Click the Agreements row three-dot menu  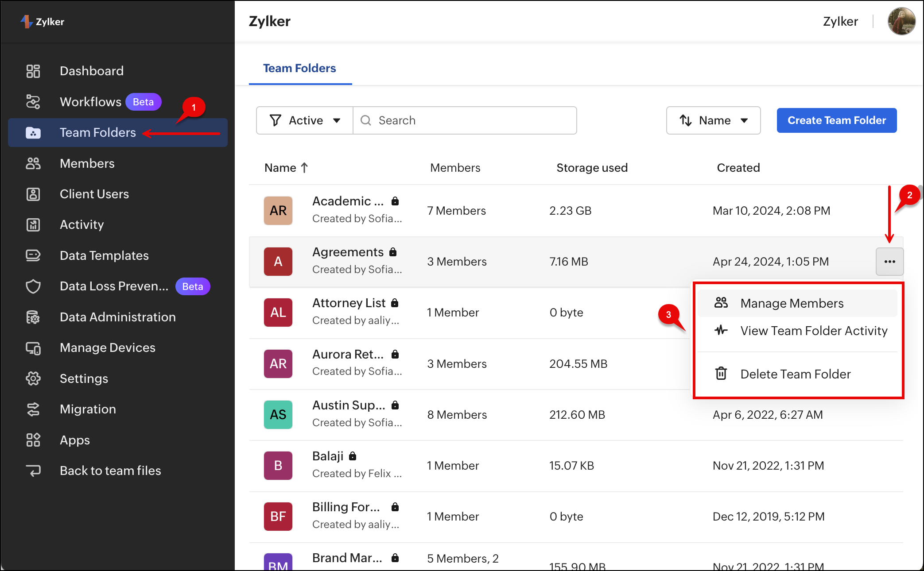pyautogui.click(x=889, y=262)
